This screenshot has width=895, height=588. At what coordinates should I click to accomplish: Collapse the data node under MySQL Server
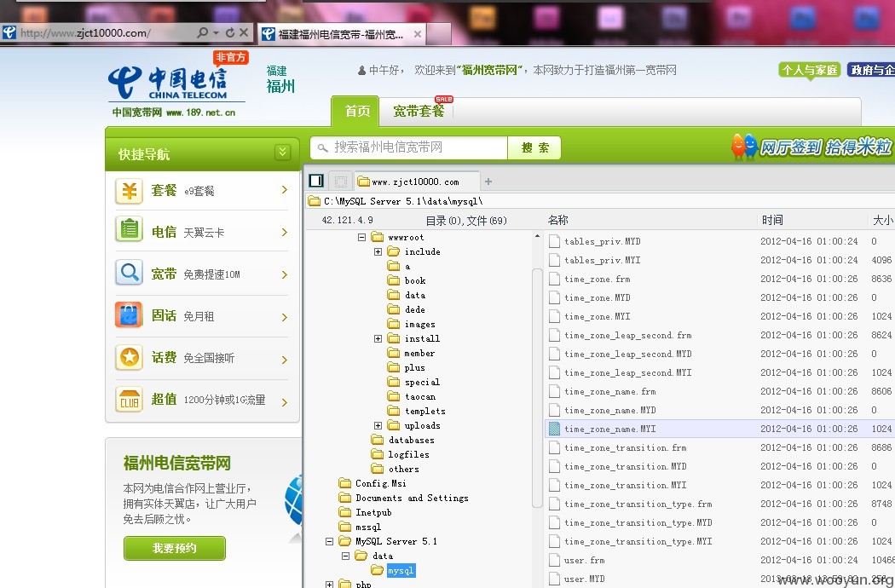[345, 556]
